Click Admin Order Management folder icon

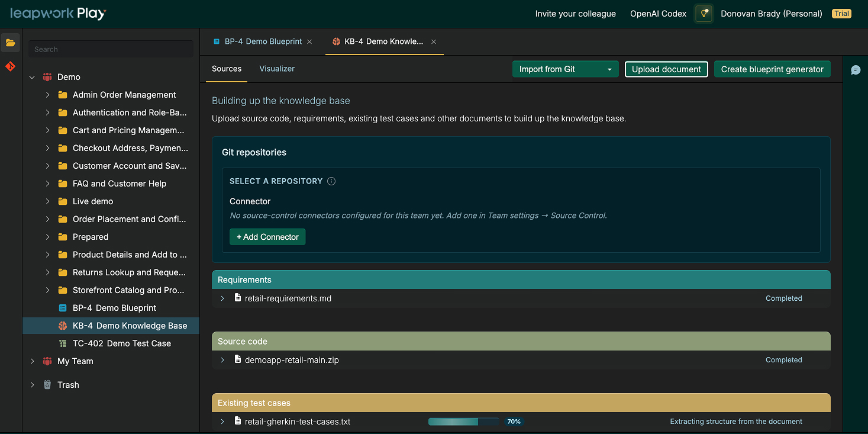63,95
